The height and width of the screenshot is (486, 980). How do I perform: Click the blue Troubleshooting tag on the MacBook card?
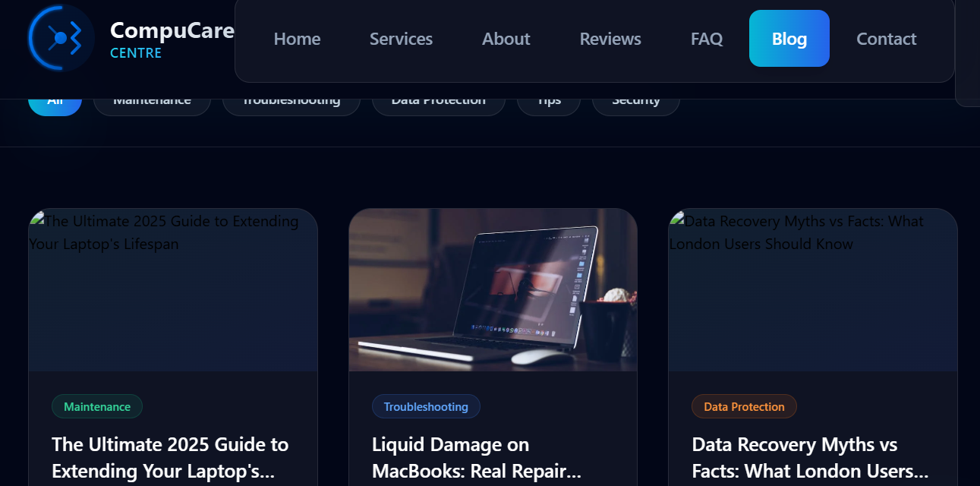point(426,406)
